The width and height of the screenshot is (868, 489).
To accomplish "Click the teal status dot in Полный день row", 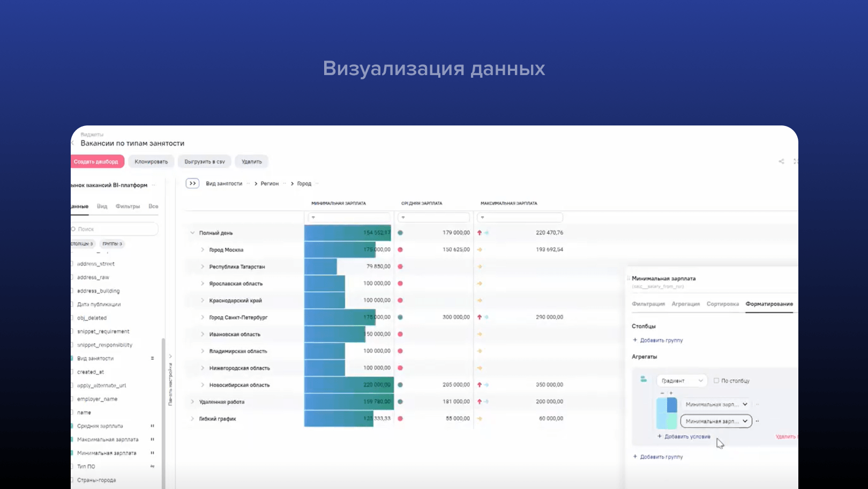I will [400, 233].
